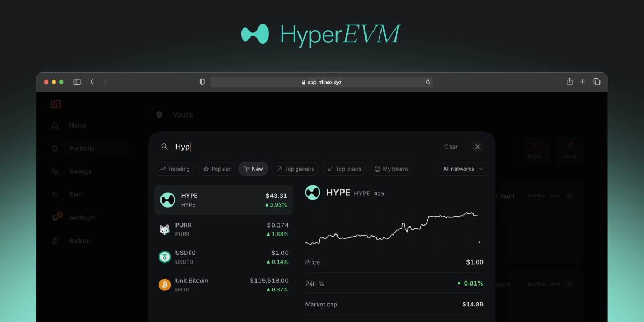Open the Bullrun sidebar icon
The image size is (644, 322).
(x=55, y=241)
